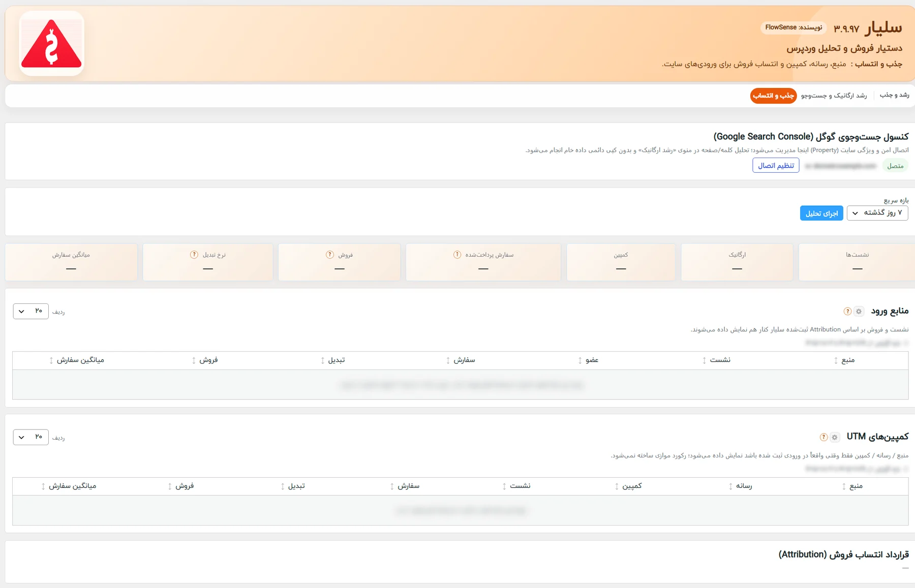915x588 pixels.
Task: Sort UTM table by فروش column
Action: 181,486
